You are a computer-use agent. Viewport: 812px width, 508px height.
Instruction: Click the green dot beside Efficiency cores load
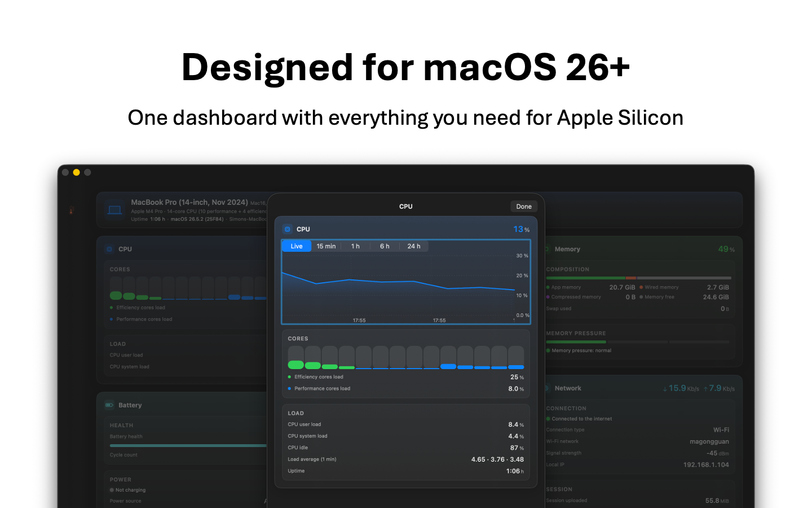click(x=289, y=377)
